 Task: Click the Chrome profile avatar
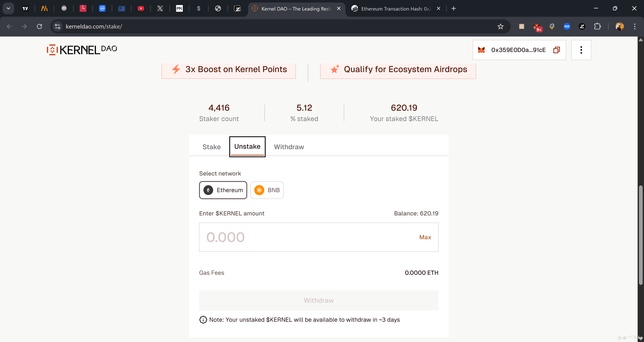pos(619,26)
